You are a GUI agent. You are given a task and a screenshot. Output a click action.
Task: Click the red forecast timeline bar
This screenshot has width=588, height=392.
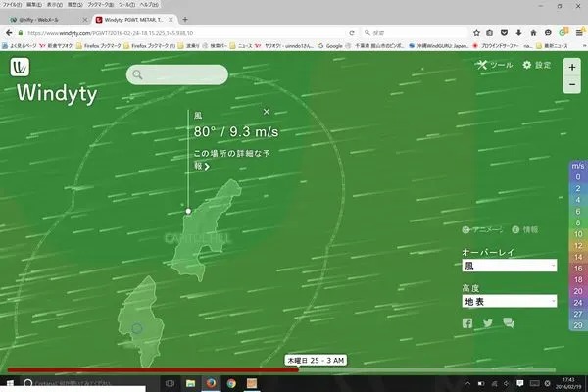pyautogui.click(x=153, y=369)
